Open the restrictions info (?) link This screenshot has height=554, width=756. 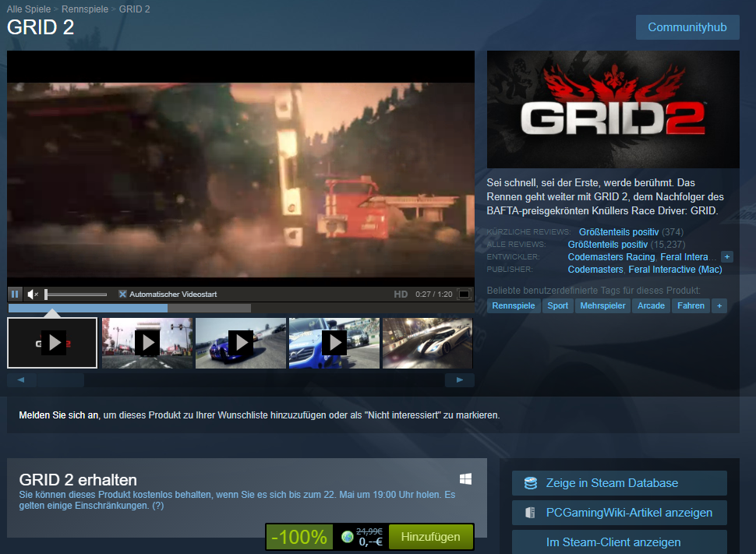click(157, 506)
